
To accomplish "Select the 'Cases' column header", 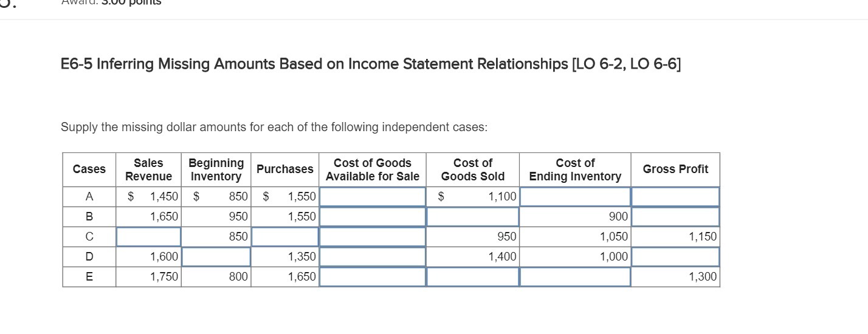I will [x=89, y=169].
